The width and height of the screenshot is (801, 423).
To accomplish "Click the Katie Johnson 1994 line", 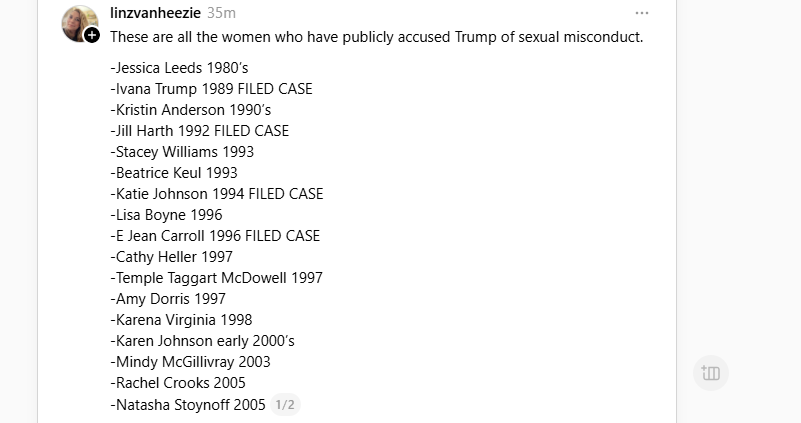I will click(x=216, y=194).
